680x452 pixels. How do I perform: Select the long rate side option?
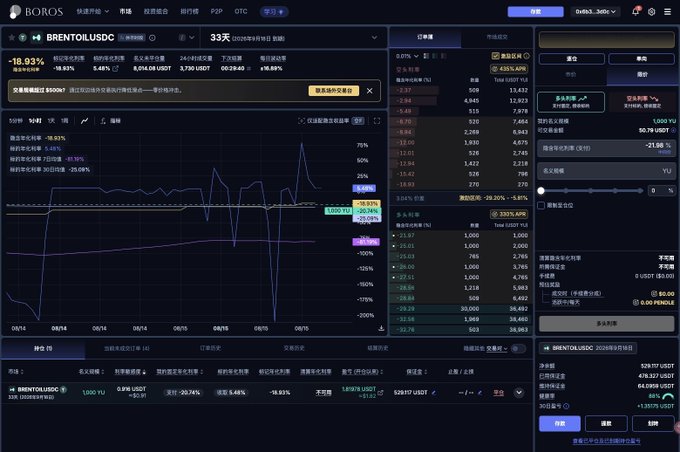click(571, 102)
